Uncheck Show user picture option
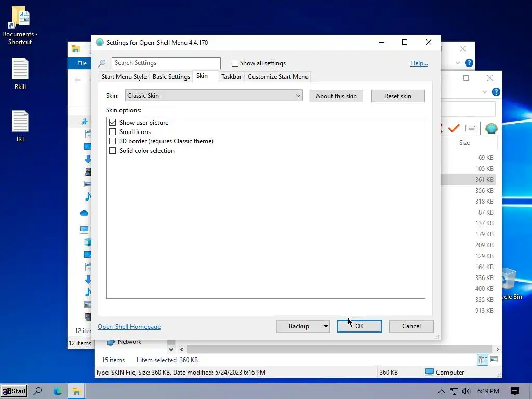Image resolution: width=532 pixels, height=399 pixels. pyautogui.click(x=113, y=123)
